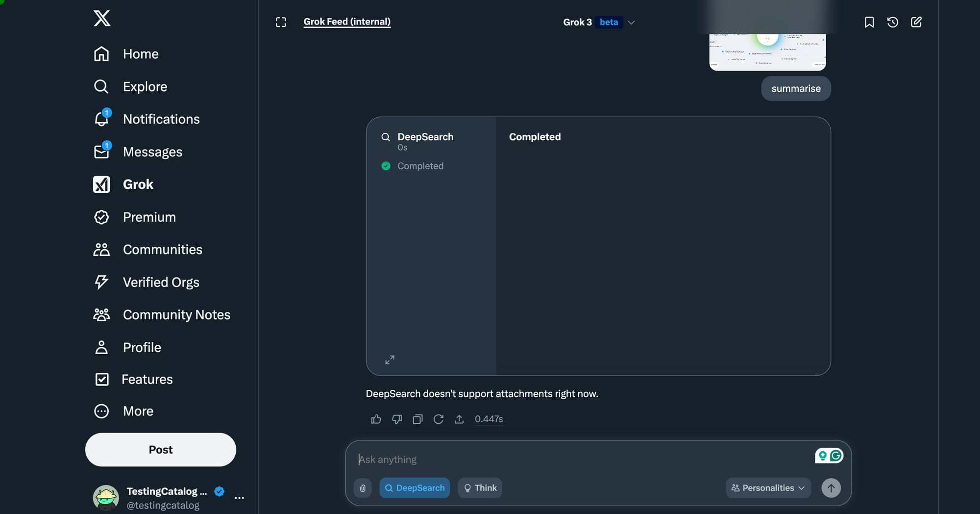Screen dimensions: 980x514
Task: Share the response via upload icon
Action: pyautogui.click(x=459, y=419)
